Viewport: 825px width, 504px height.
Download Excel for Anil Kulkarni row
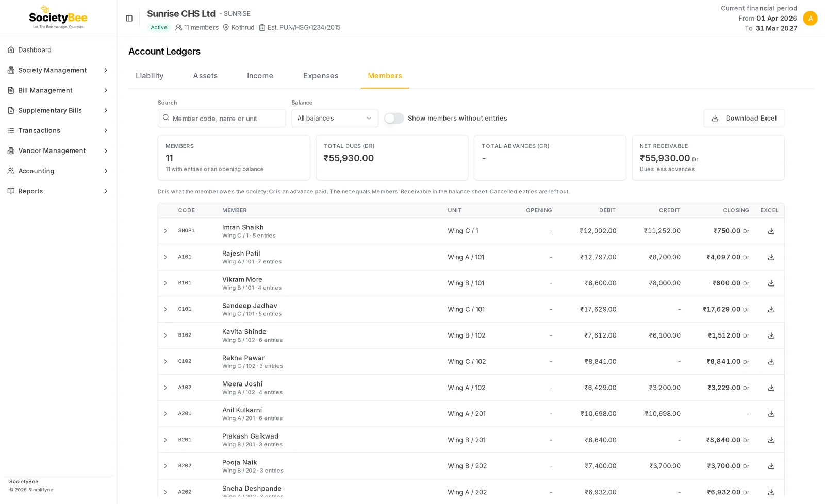coord(771,414)
